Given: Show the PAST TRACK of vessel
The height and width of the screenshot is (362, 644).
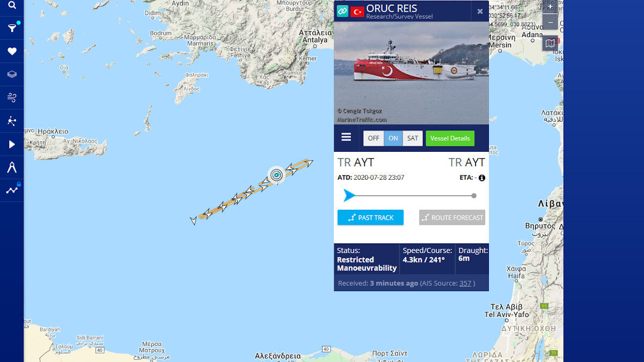Looking at the screenshot, I should coord(370,217).
